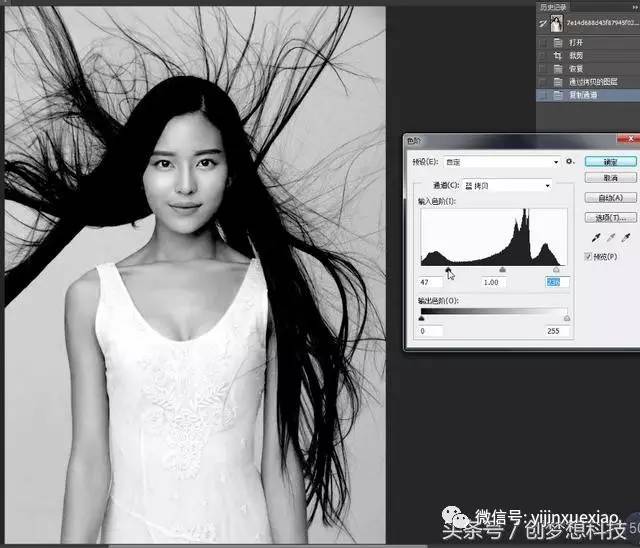This screenshot has height=548, width=640.
Task: Collapse the history panel with double-arrow icon
Action: [634, 6]
